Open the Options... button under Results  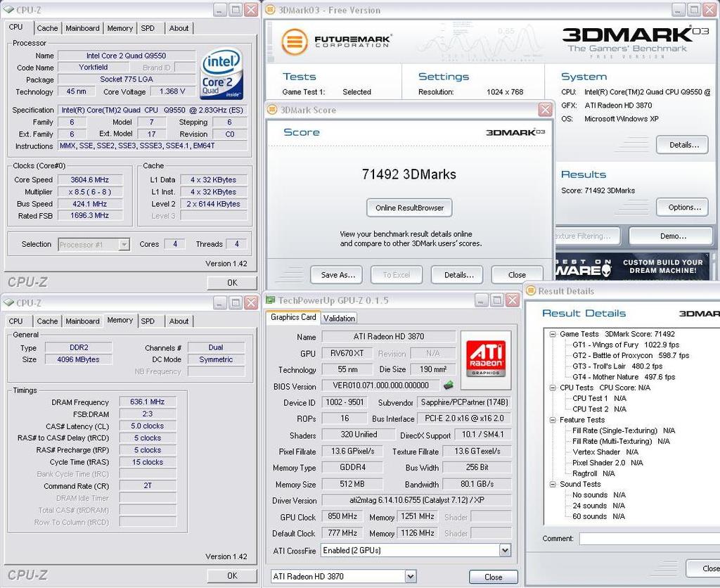(x=683, y=207)
